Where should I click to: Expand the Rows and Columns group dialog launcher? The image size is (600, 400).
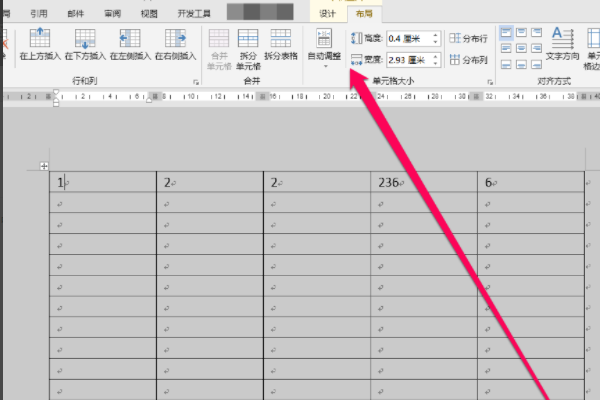pos(196,82)
